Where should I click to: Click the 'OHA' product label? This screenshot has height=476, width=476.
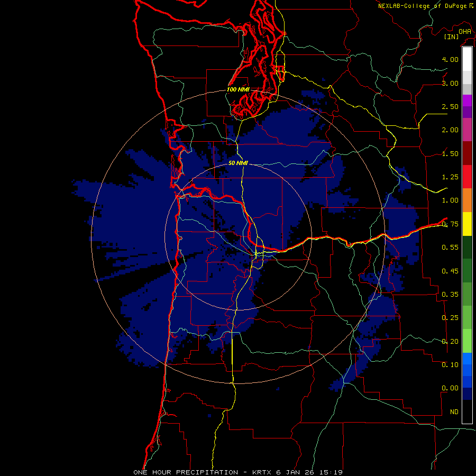pyautogui.click(x=465, y=31)
